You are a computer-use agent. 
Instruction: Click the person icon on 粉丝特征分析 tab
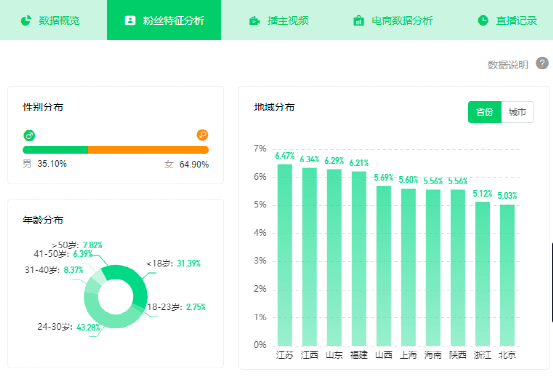pos(130,20)
